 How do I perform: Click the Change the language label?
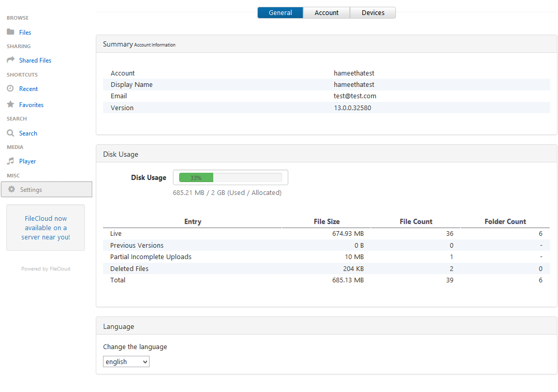(135, 347)
